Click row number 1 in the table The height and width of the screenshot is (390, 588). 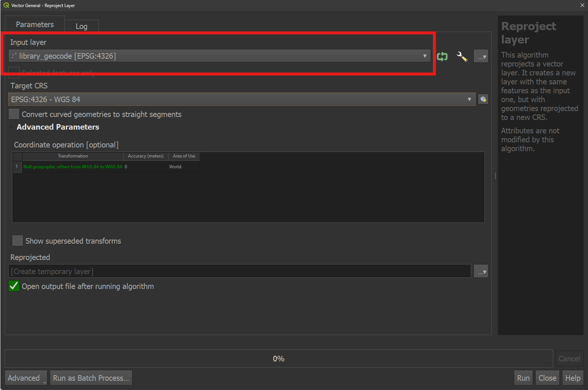point(17,166)
